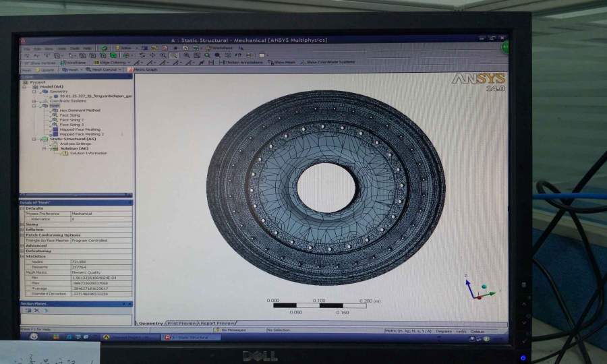Select the Box Zoom tool
Screen dimensions: 607x364
coord(173,55)
